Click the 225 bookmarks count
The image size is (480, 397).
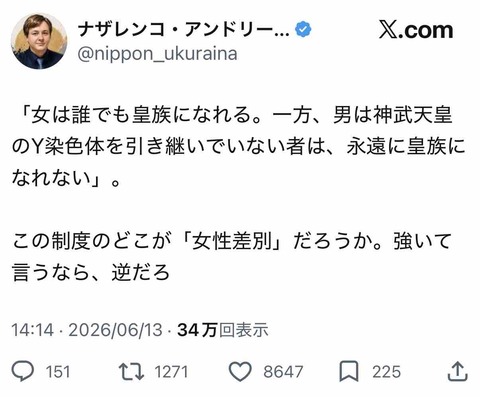click(x=386, y=372)
